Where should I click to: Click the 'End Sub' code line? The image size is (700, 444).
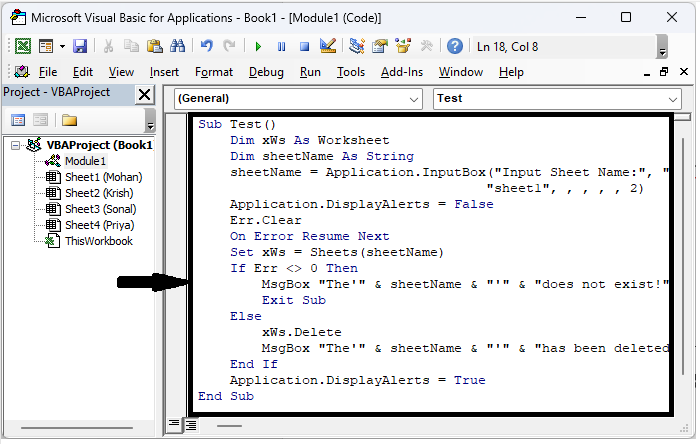(x=226, y=396)
